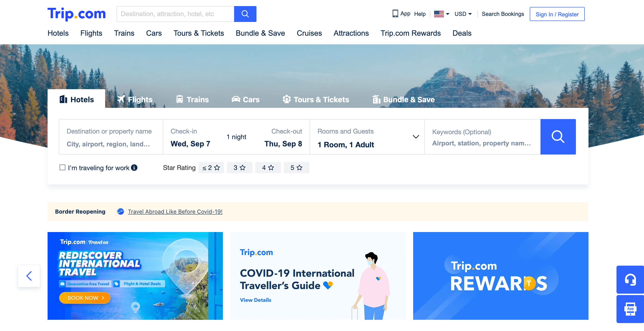
Task: Open Cruises in the top navigation
Action: (x=309, y=33)
